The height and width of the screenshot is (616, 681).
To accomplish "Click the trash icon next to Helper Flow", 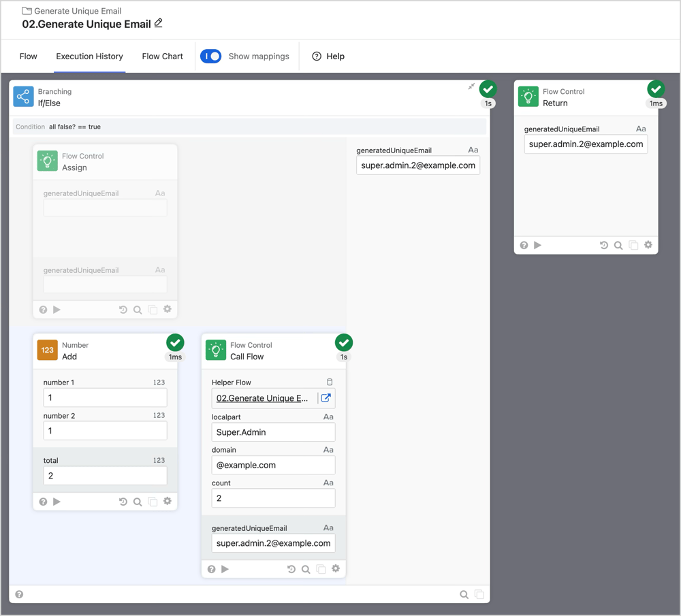I will click(x=330, y=382).
